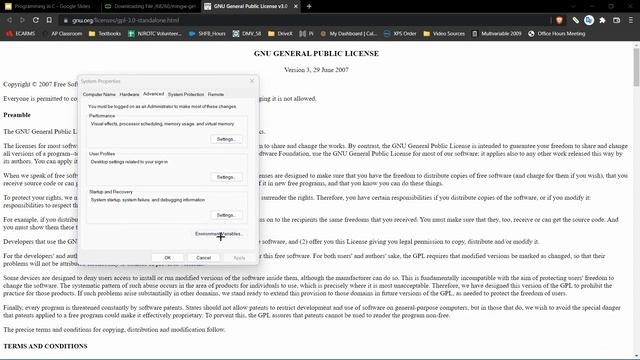The width and height of the screenshot is (640, 360).
Task: Go forward in browser history
Action: coord(22,20)
